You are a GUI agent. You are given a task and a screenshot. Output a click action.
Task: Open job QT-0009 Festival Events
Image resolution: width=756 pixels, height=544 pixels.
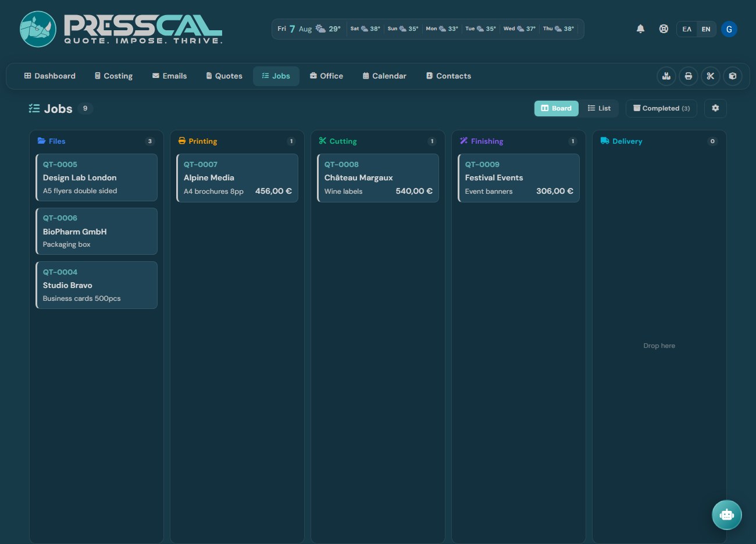[519, 178]
